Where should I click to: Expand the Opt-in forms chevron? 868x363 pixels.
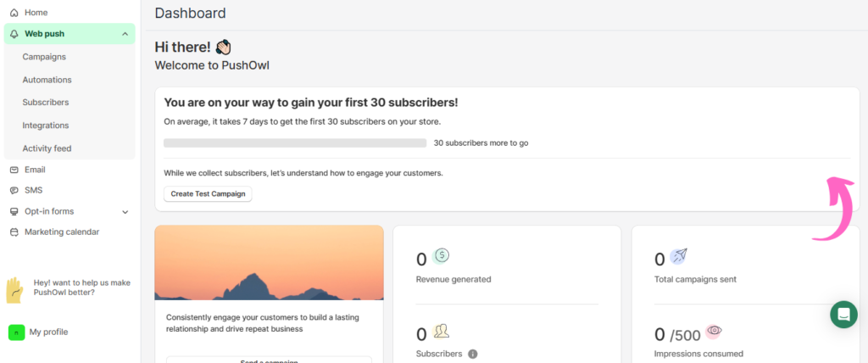125,212
